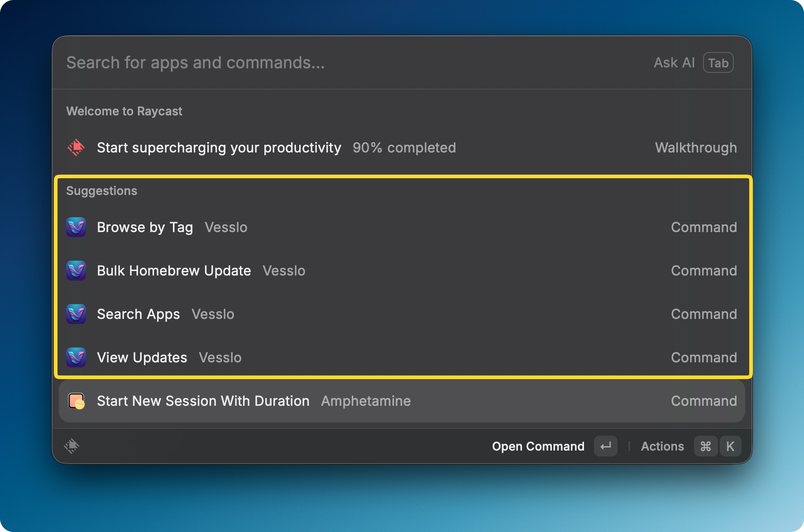Click Command label in Start New Session row
Image resolution: width=804 pixels, height=532 pixels.
pos(704,401)
